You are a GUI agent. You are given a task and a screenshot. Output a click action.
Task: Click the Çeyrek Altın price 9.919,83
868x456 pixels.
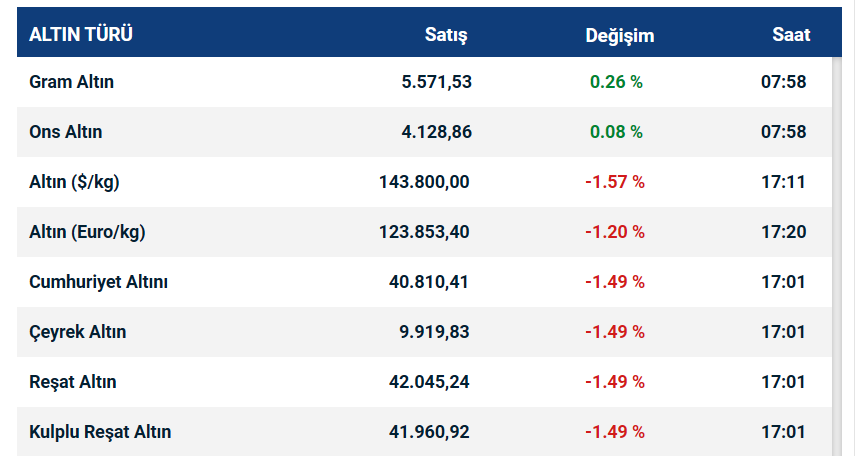(x=436, y=332)
